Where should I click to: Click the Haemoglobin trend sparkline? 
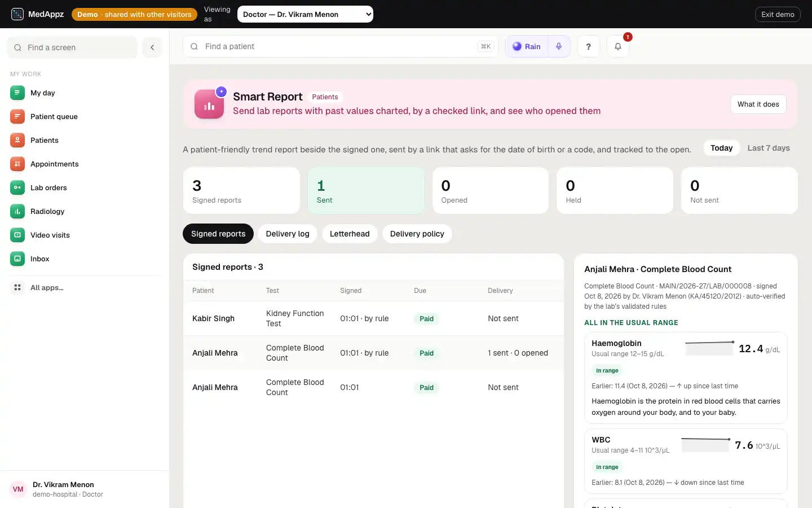[x=709, y=347]
